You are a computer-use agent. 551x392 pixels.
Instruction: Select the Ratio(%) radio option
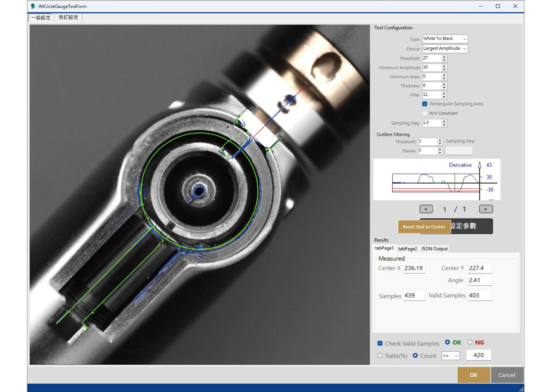click(380, 356)
